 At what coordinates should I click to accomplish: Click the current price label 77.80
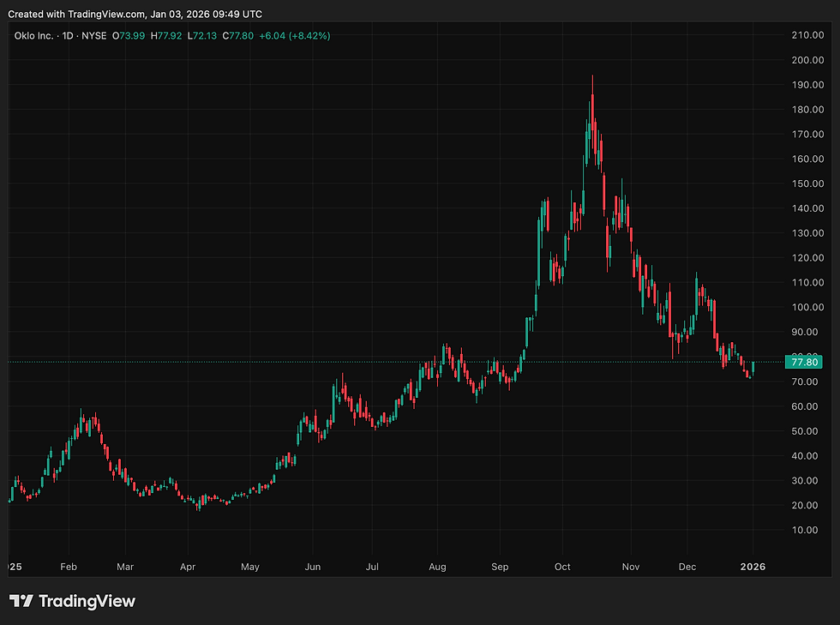(x=804, y=363)
